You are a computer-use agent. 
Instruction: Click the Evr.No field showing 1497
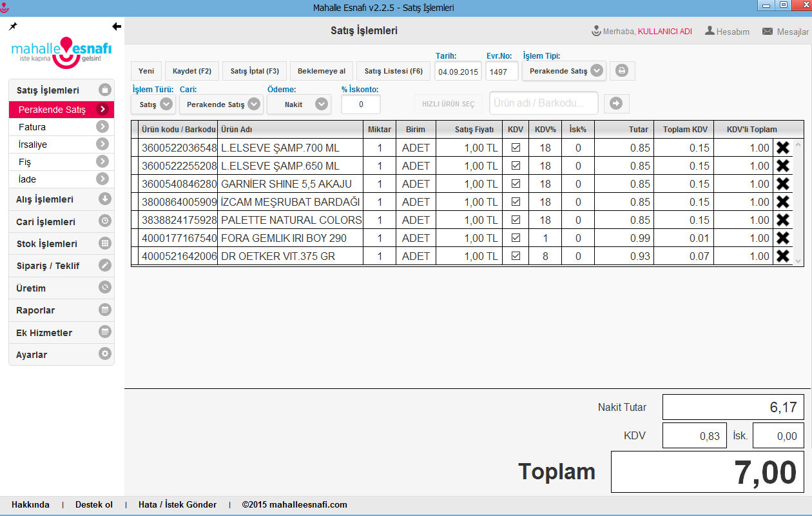[x=502, y=72]
